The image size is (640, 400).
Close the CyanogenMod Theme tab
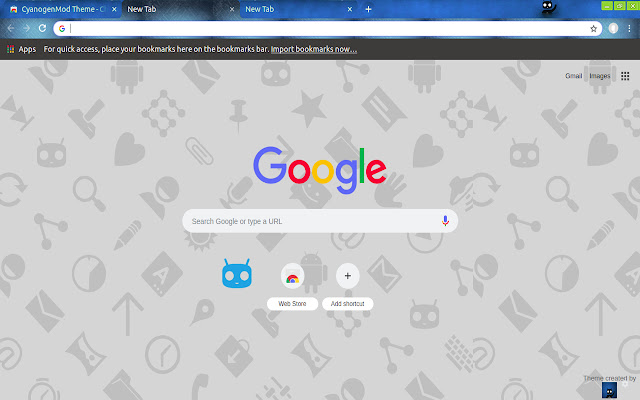coord(114,9)
